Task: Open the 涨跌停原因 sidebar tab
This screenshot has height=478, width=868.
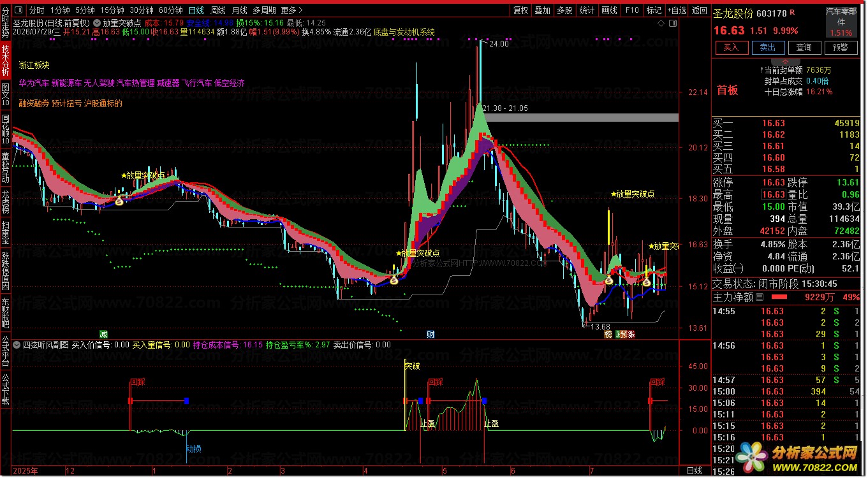Action: pyautogui.click(x=5, y=270)
